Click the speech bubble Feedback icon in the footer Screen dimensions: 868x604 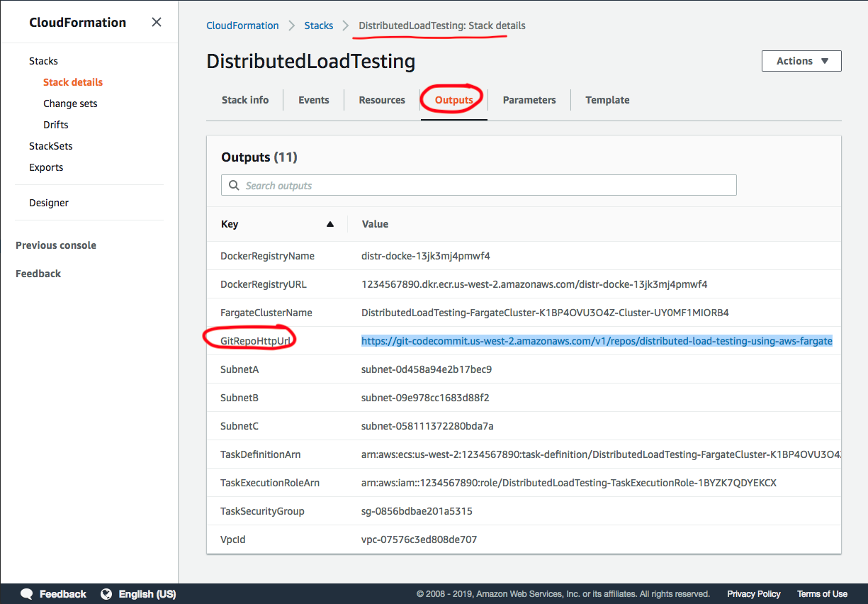pyautogui.click(x=27, y=594)
